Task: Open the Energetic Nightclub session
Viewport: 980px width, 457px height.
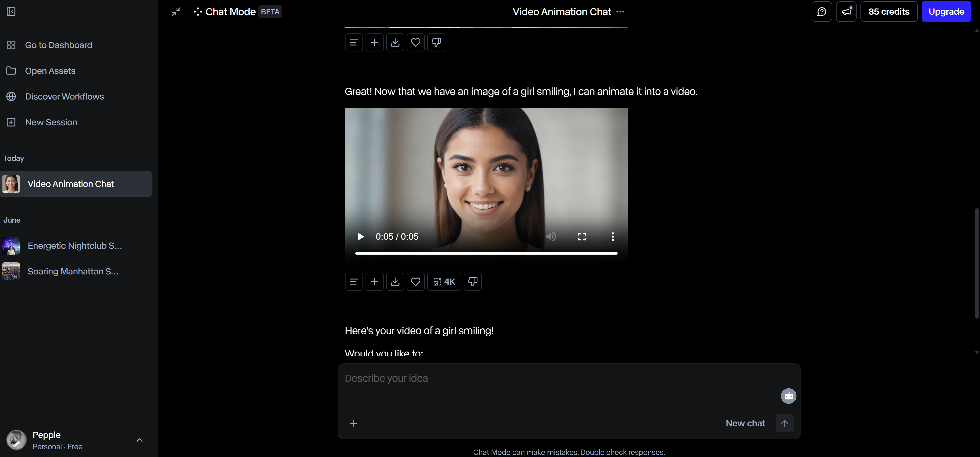Action: point(75,246)
